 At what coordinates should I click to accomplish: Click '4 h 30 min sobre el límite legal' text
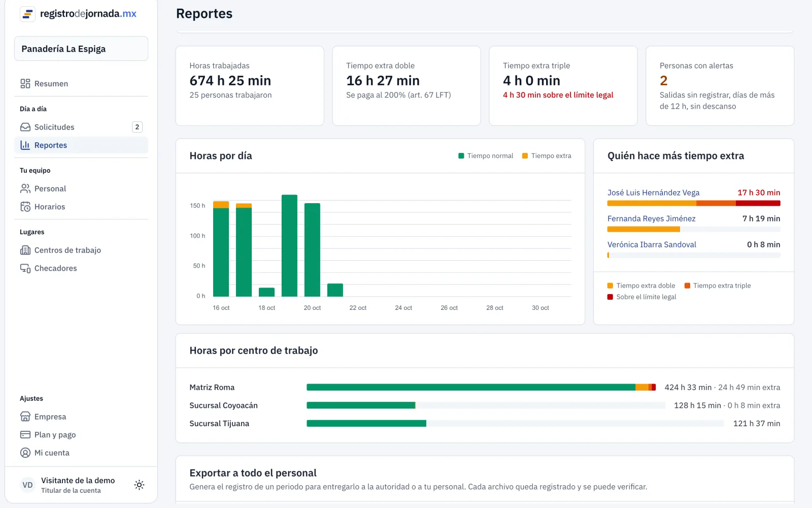click(x=558, y=95)
